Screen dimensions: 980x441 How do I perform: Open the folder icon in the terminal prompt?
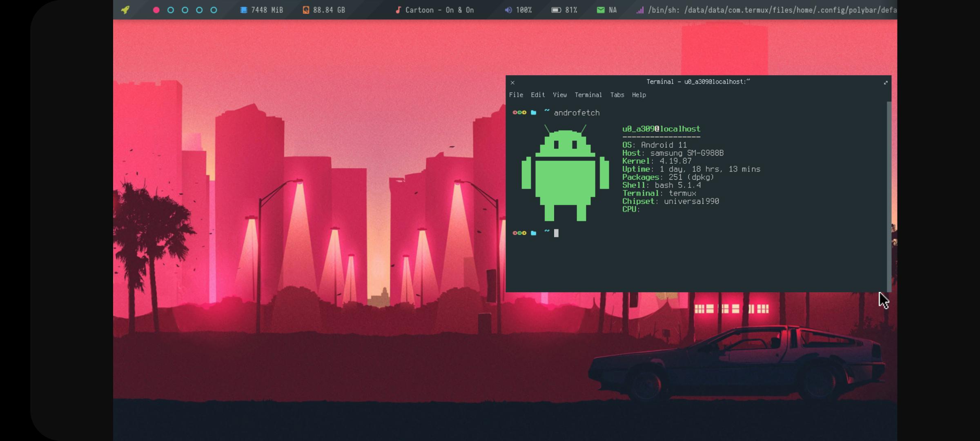(x=533, y=113)
